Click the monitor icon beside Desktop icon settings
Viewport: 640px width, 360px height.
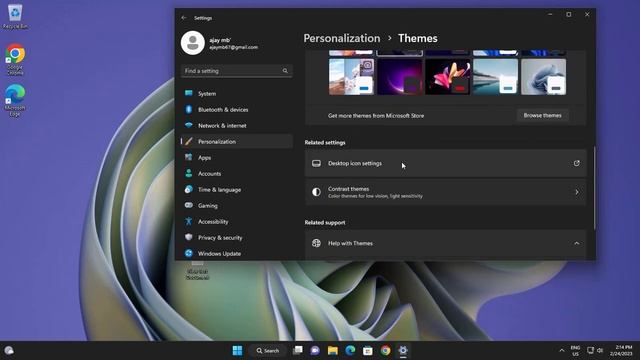pyautogui.click(x=316, y=163)
